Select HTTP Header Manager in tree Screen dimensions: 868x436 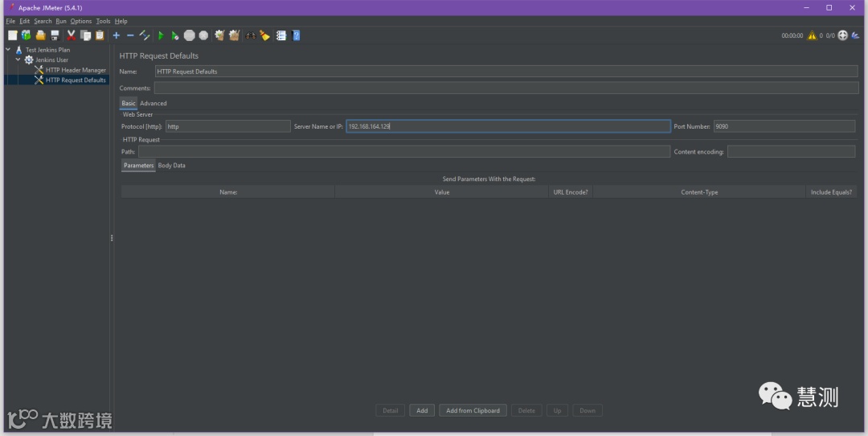(76, 70)
